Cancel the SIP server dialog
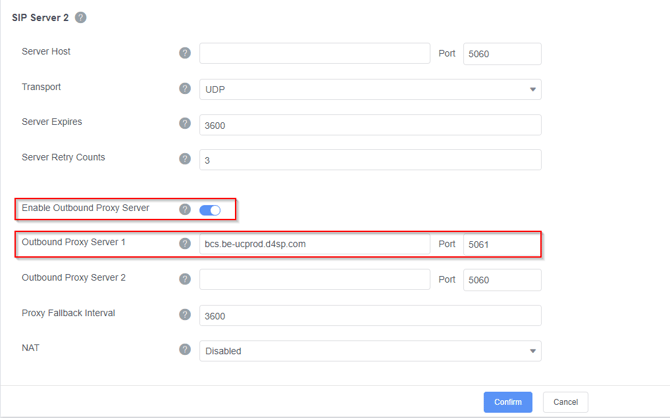The width and height of the screenshot is (670, 418). [565, 402]
